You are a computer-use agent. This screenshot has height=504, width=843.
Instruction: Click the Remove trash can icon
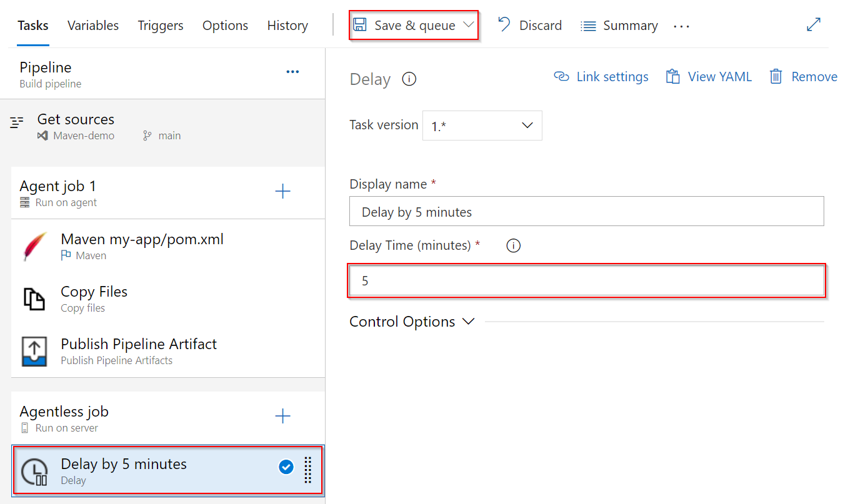[776, 77]
